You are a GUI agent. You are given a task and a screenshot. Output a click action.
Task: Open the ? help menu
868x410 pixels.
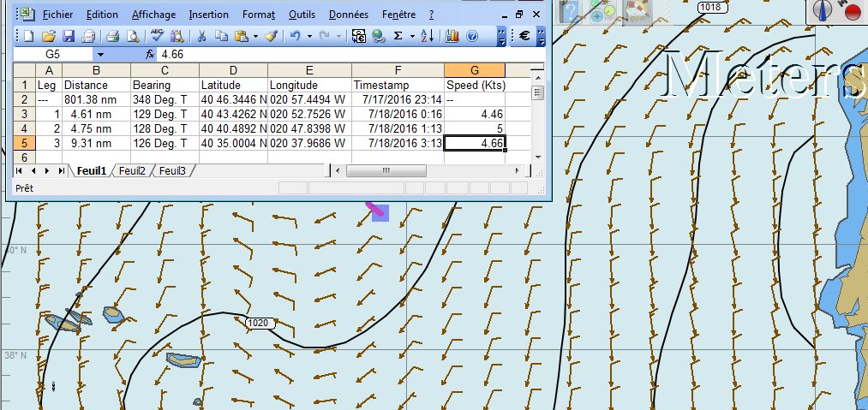pos(431,15)
